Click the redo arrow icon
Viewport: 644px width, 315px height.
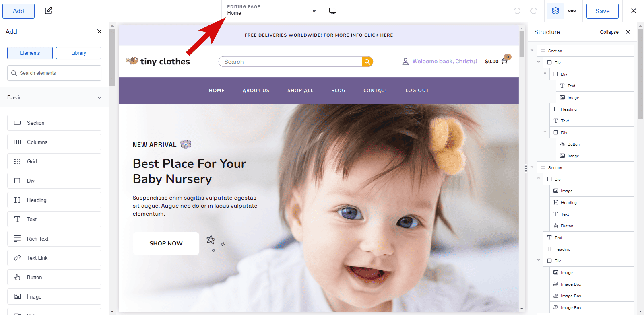[534, 11]
